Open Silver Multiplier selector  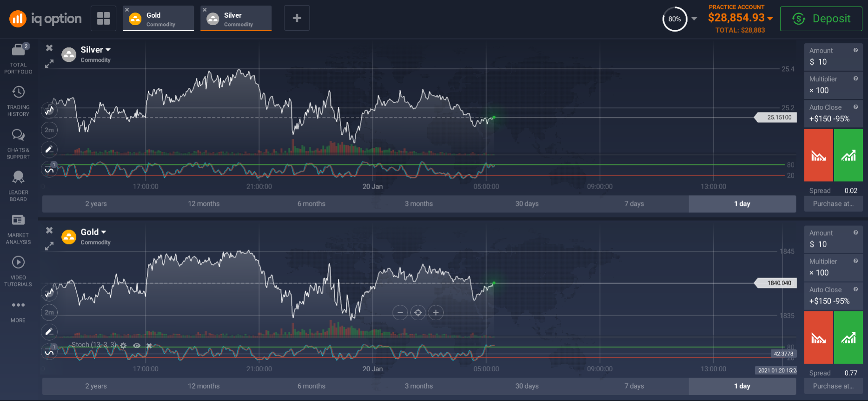(834, 85)
